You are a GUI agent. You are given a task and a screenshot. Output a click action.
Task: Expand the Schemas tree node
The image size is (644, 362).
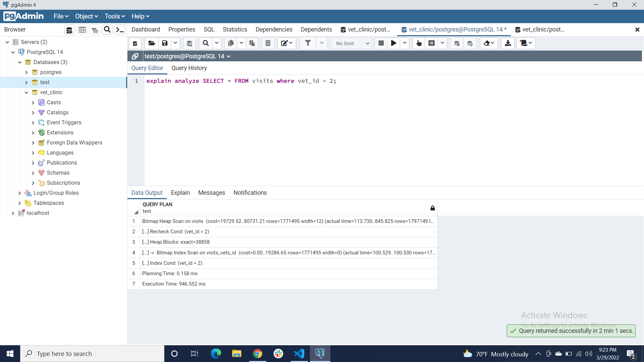tap(33, 173)
